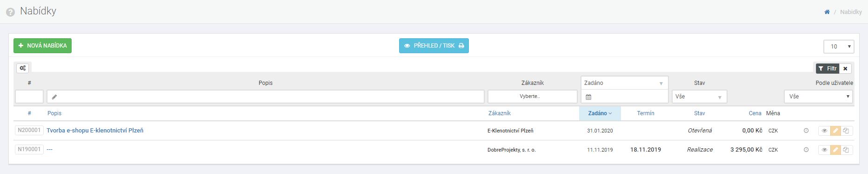View offer N200001 via eye icon
Screen dimensions: 868x174
tap(824, 131)
